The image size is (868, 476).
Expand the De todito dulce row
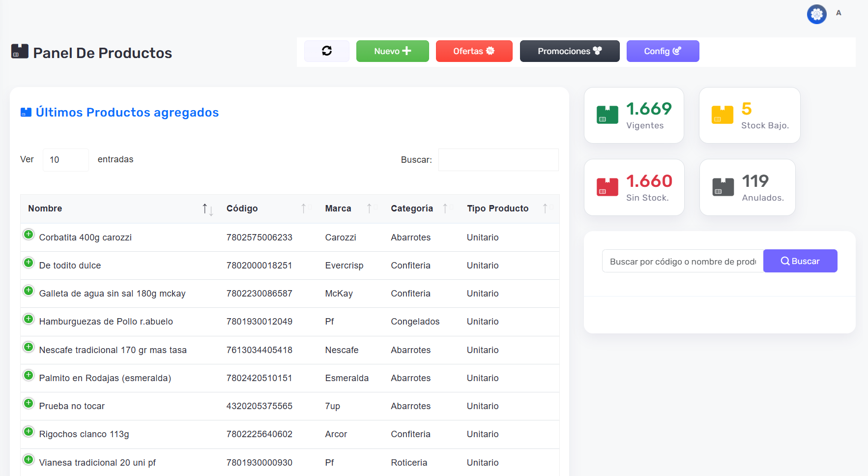click(x=29, y=263)
